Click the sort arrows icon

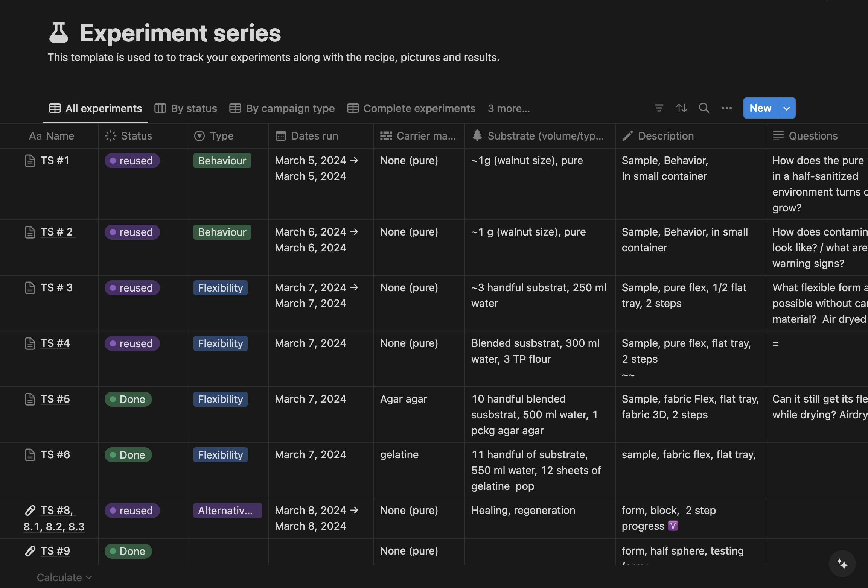681,108
